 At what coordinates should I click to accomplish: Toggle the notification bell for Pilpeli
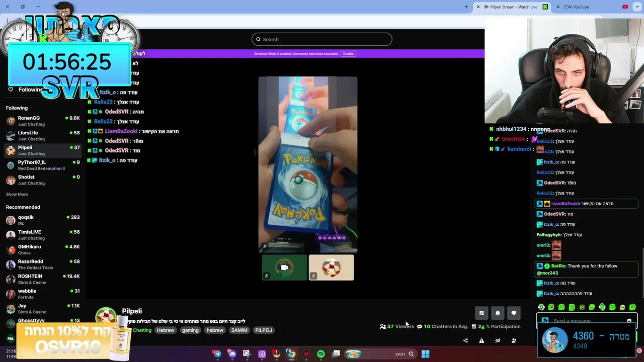(x=498, y=313)
